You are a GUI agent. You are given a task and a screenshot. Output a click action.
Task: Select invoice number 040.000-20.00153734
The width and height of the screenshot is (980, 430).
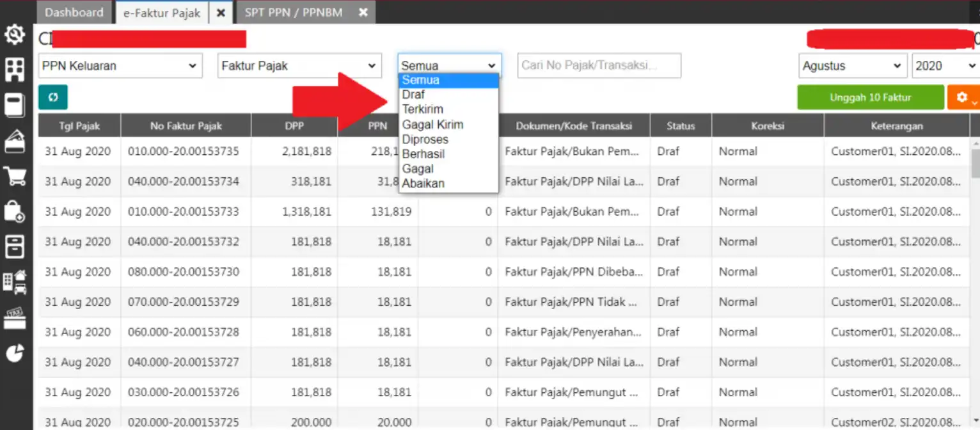pos(184,182)
